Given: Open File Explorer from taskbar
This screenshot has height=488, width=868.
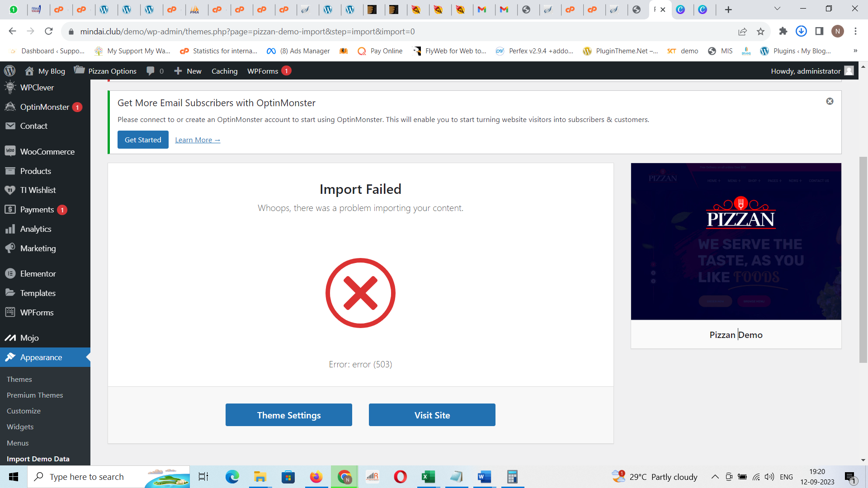Looking at the screenshot, I should (260, 477).
